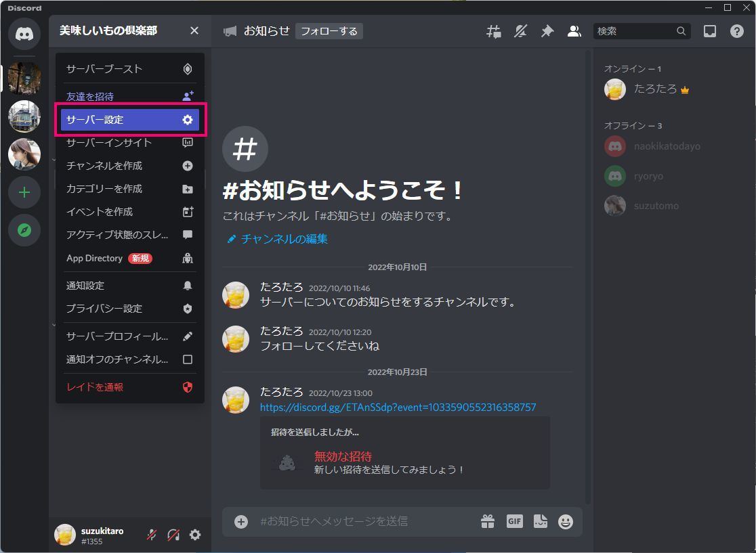Focus the 検索 search field
The width and height of the screenshot is (756, 553).
click(642, 31)
